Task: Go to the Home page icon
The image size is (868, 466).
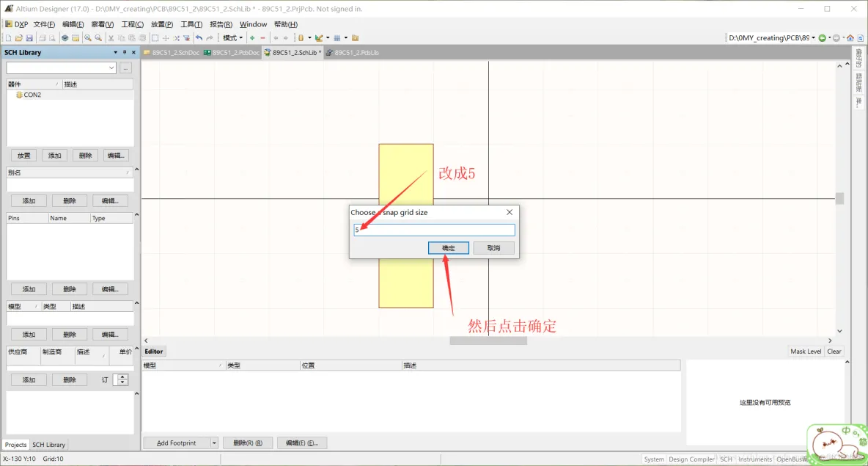Action: coord(850,38)
